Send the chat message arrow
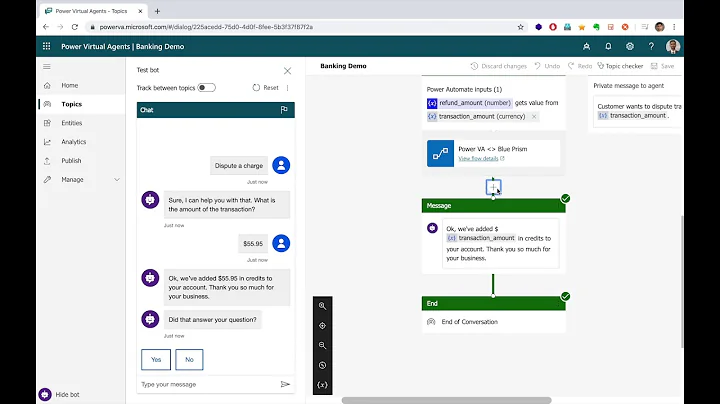 pos(285,384)
